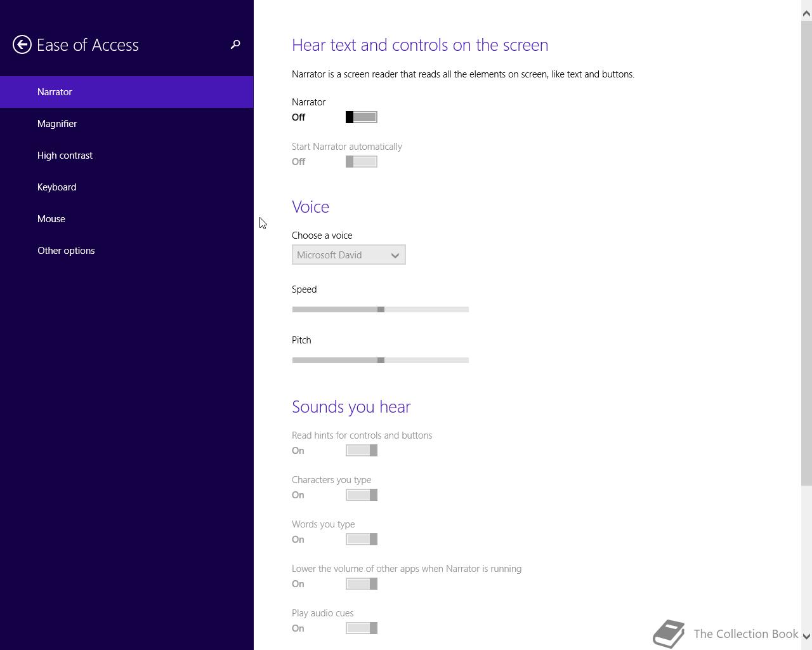Viewport: 812px width, 650px height.
Task: Toggle Characters you type switch
Action: click(x=362, y=494)
